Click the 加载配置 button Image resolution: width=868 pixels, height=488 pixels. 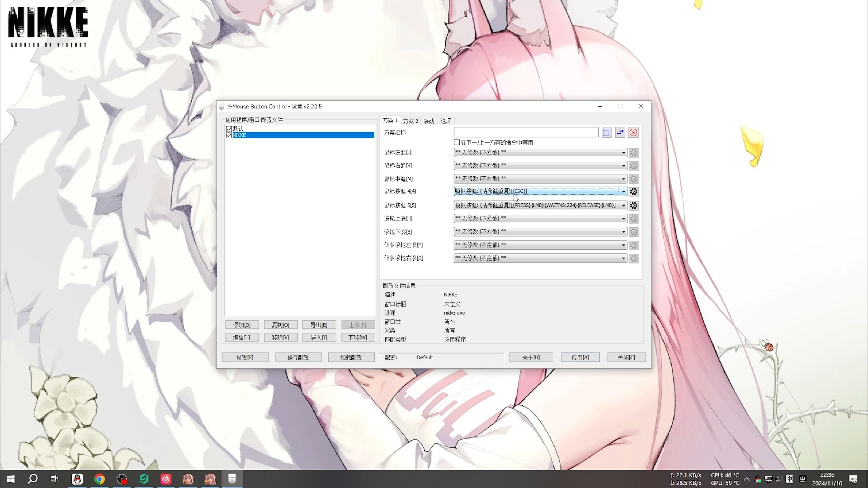351,357
